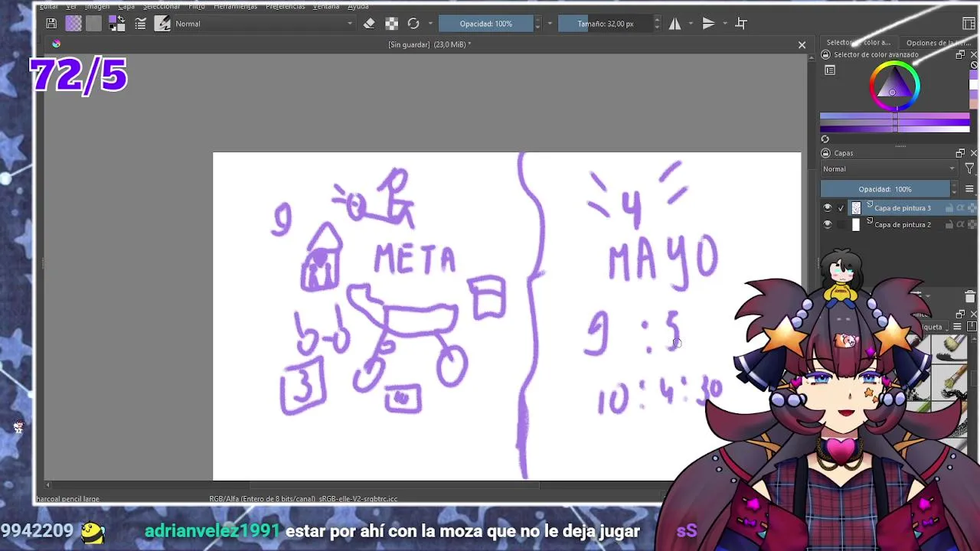Image resolution: width=980 pixels, height=551 pixels.
Task: Open the Capa menu
Action: coord(126,6)
